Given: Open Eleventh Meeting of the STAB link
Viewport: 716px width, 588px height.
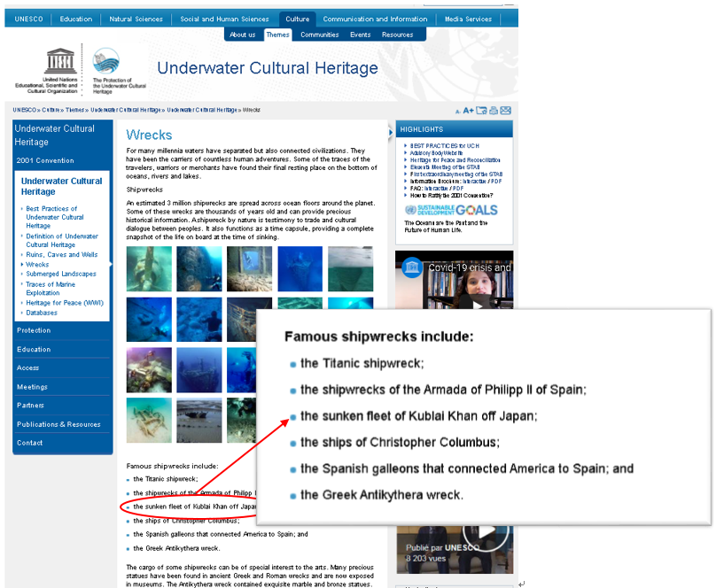Looking at the screenshot, I should [x=445, y=167].
